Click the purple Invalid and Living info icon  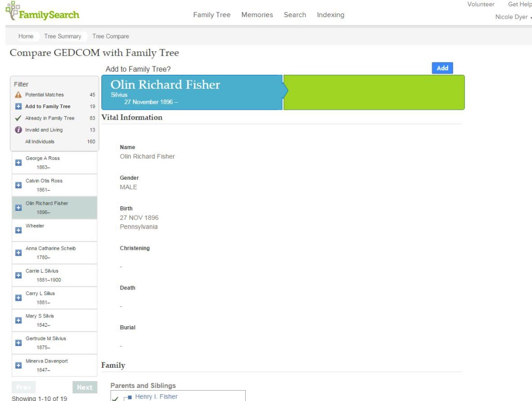click(18, 129)
